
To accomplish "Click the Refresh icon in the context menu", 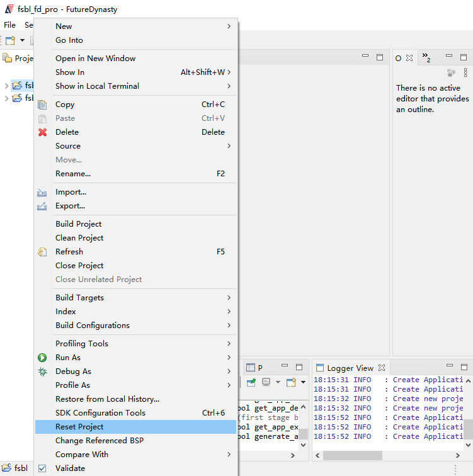I will [42, 252].
